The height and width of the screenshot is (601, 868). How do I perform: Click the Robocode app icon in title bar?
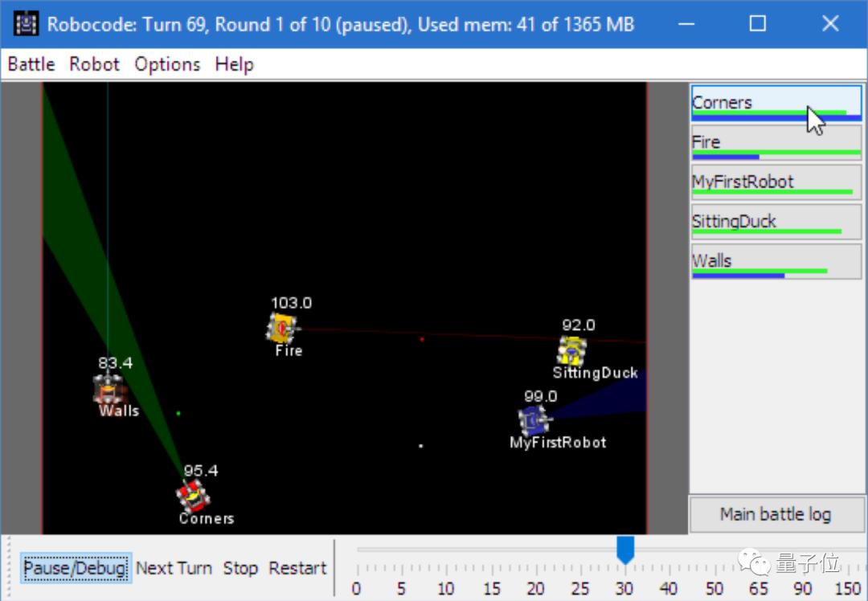(x=26, y=24)
